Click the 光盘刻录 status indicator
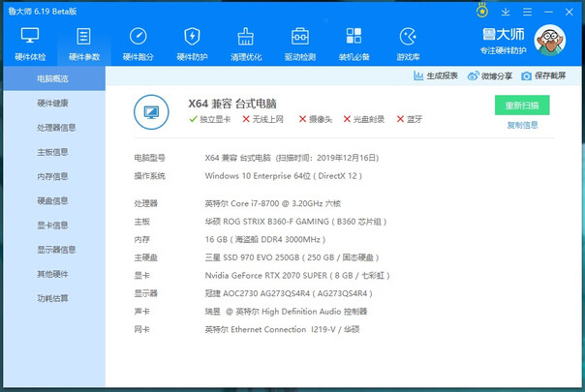Image resolution: width=585 pixels, height=392 pixels. tap(364, 119)
